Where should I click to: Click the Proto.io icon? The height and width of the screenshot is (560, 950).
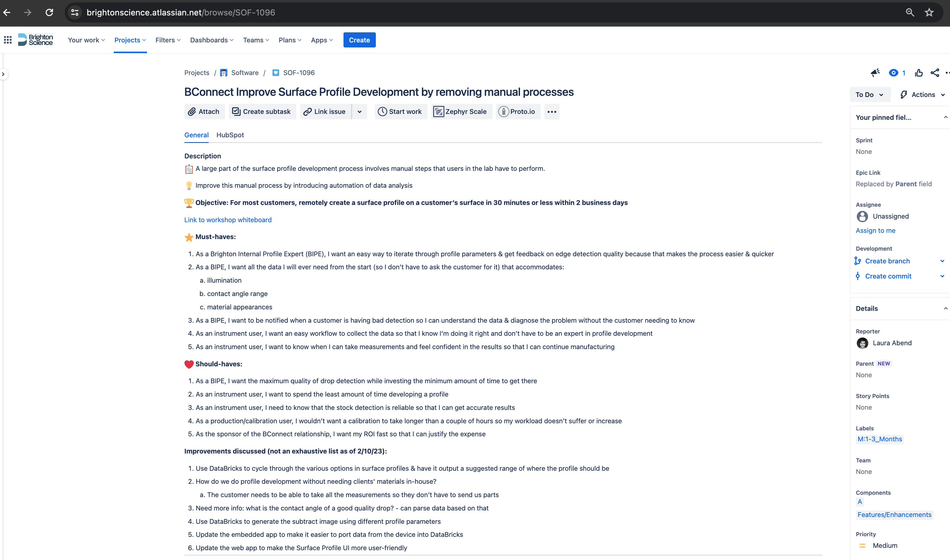pos(504,111)
